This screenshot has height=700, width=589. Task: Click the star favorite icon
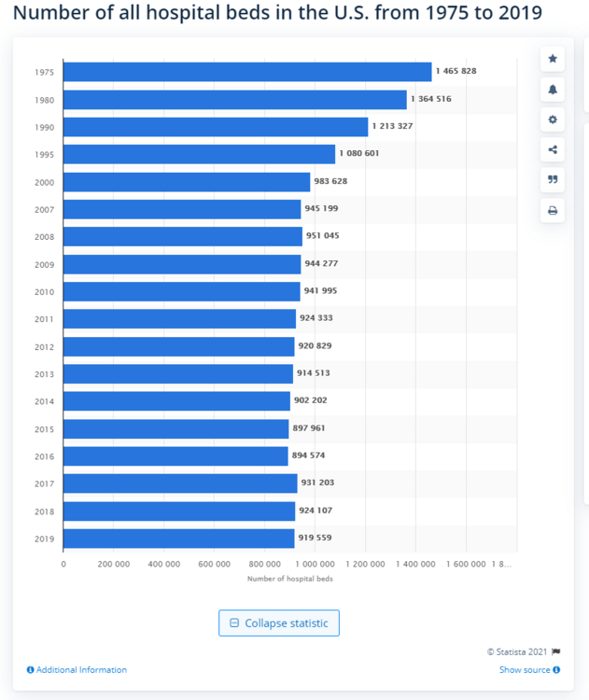tap(553, 59)
